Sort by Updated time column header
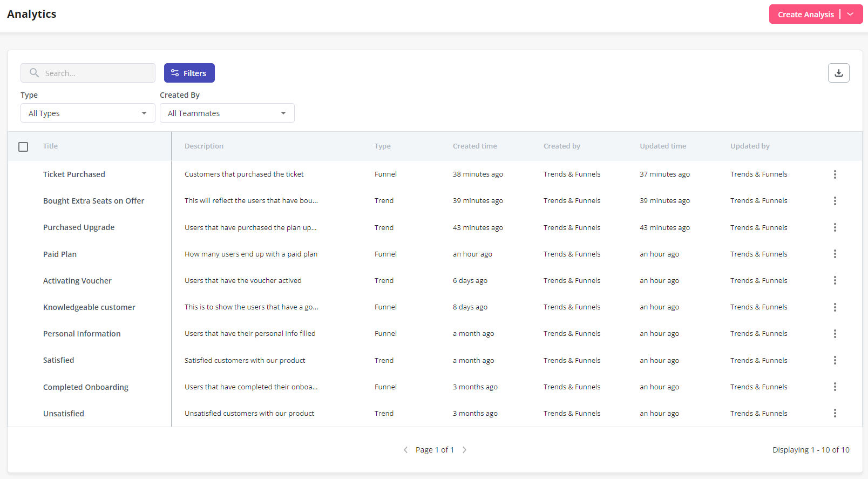868x479 pixels. tap(662, 146)
